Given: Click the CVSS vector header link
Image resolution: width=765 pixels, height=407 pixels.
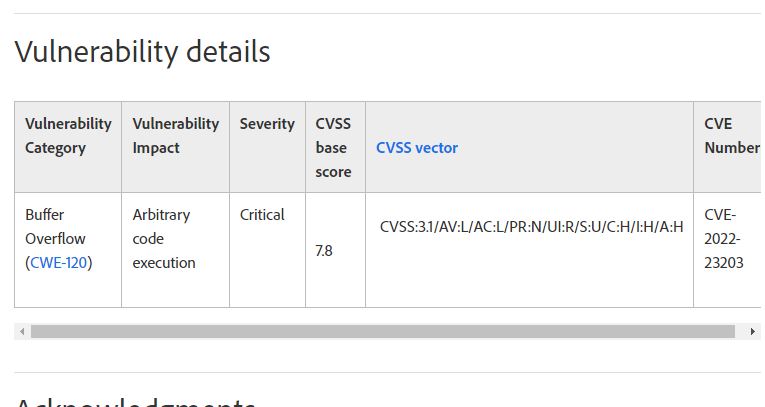Looking at the screenshot, I should 417,148.
